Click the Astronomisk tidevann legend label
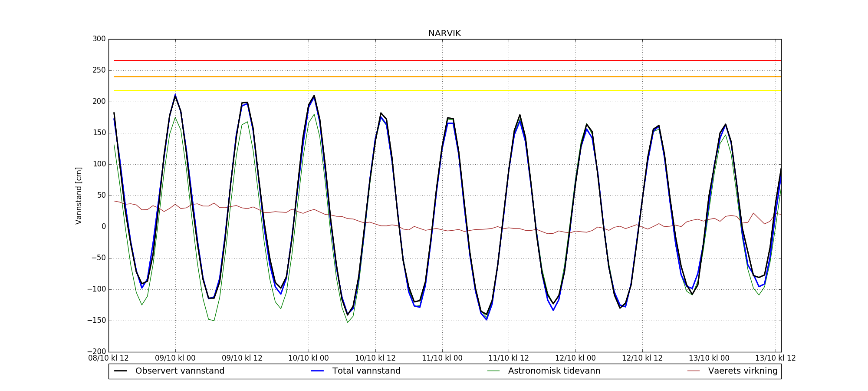 point(554,371)
